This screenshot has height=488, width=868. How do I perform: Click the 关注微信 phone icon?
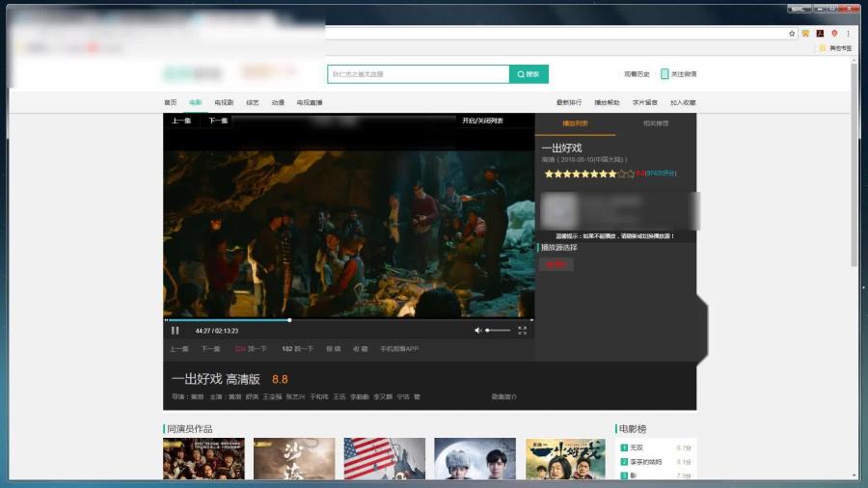pyautogui.click(x=665, y=74)
